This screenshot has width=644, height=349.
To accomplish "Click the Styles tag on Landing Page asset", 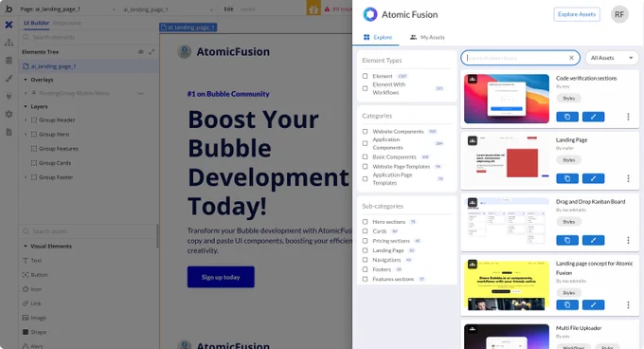I will 569,160.
